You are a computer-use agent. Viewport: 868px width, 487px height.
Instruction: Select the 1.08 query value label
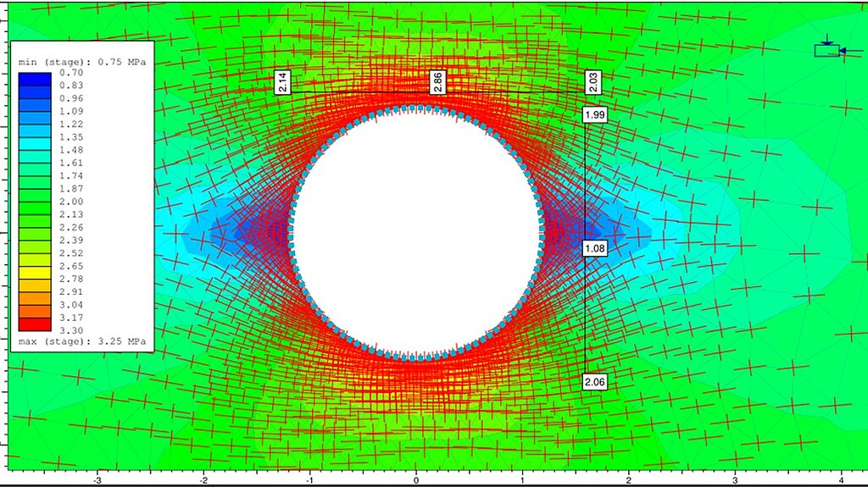coord(594,249)
